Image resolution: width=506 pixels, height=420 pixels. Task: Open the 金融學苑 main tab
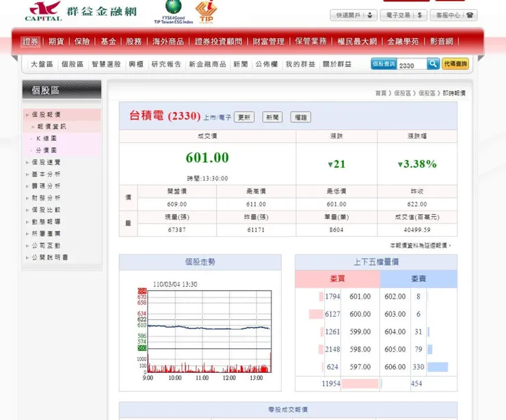403,42
